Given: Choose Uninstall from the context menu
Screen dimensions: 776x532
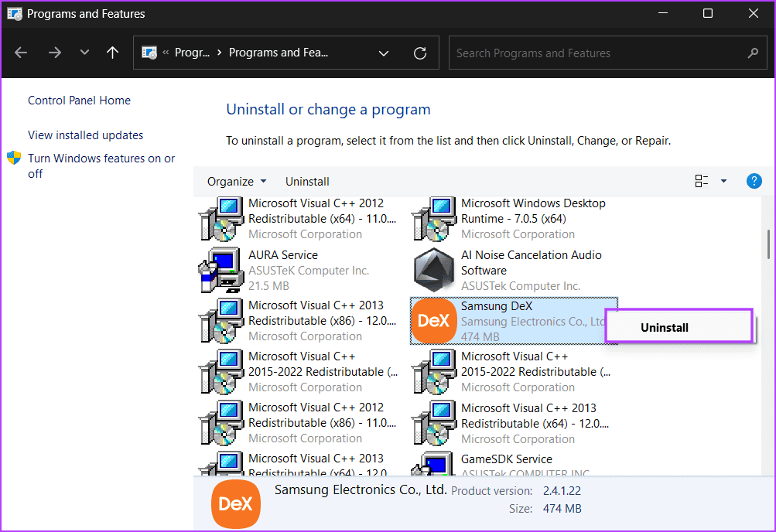Looking at the screenshot, I should tap(679, 327).
